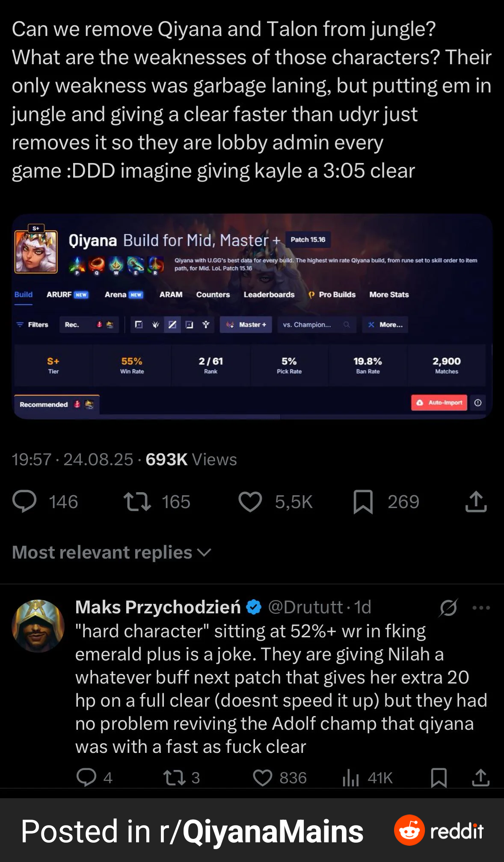Screen dimensions: 504x862
Task: Tap the retweet icon showing 165
Action: click(x=137, y=502)
